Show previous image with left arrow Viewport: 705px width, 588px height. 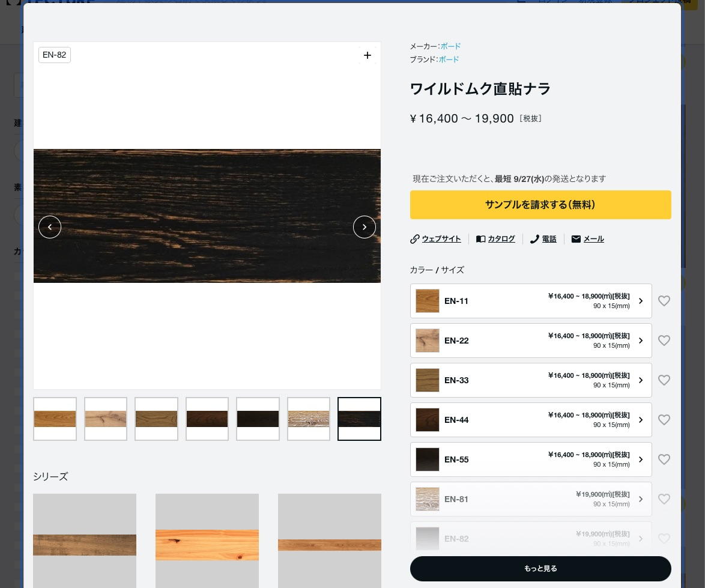pos(50,227)
